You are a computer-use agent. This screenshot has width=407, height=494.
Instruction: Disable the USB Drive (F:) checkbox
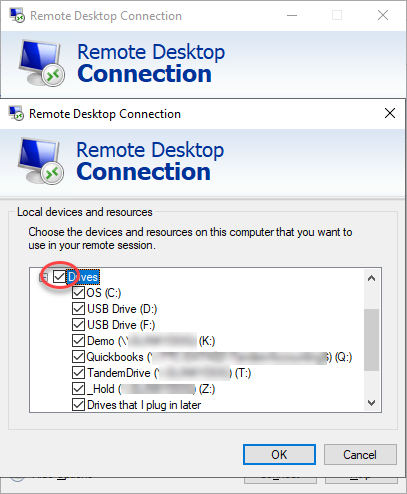pos(78,325)
